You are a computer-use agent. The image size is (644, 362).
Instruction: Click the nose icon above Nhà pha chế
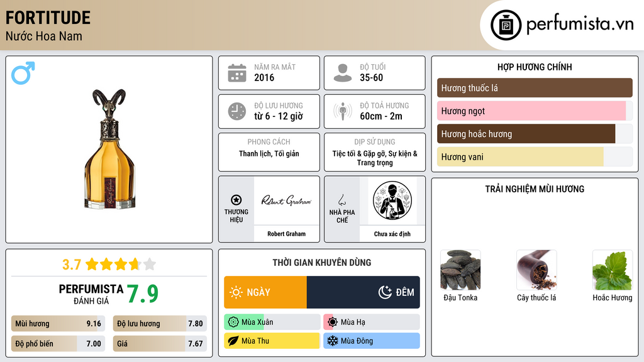(341, 200)
